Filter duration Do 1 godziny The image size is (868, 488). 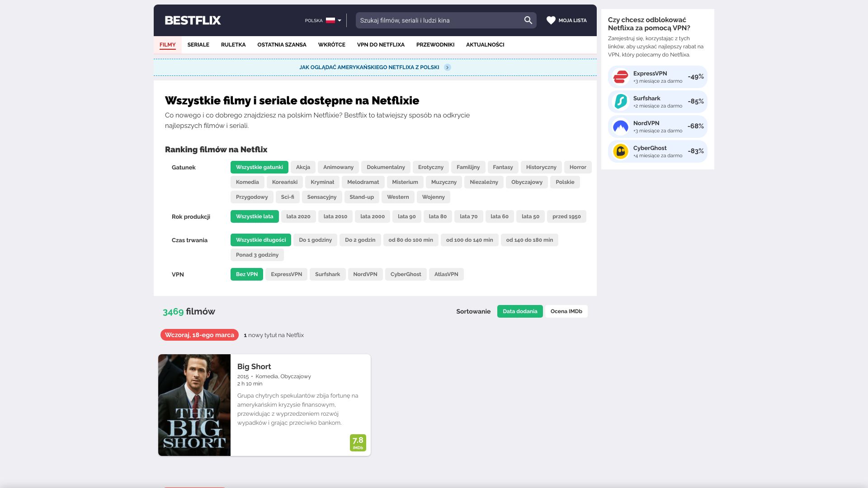(x=316, y=240)
